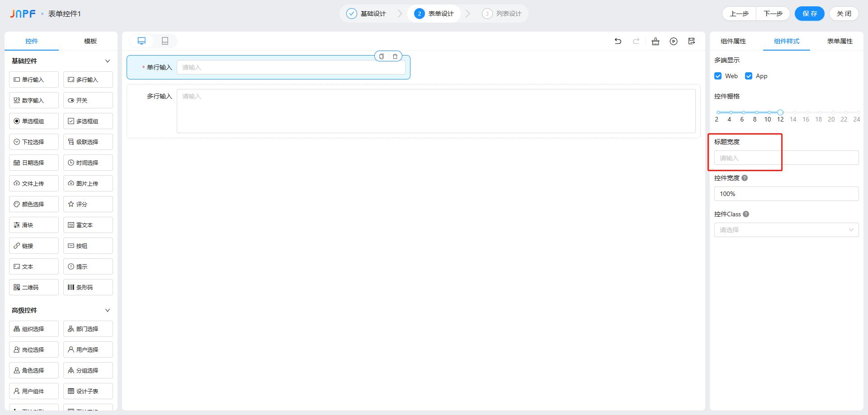Save the form with 保存 button
The width and height of the screenshot is (868, 415).
point(810,14)
